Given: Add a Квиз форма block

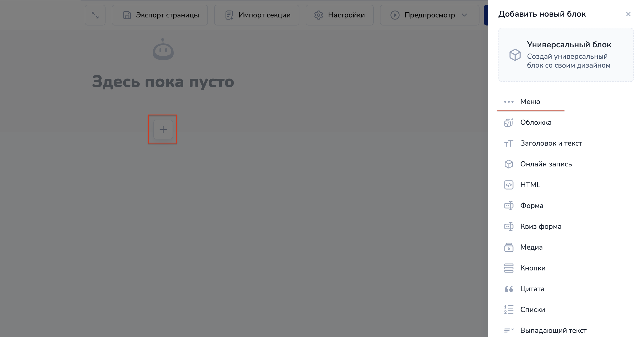Looking at the screenshot, I should (541, 226).
